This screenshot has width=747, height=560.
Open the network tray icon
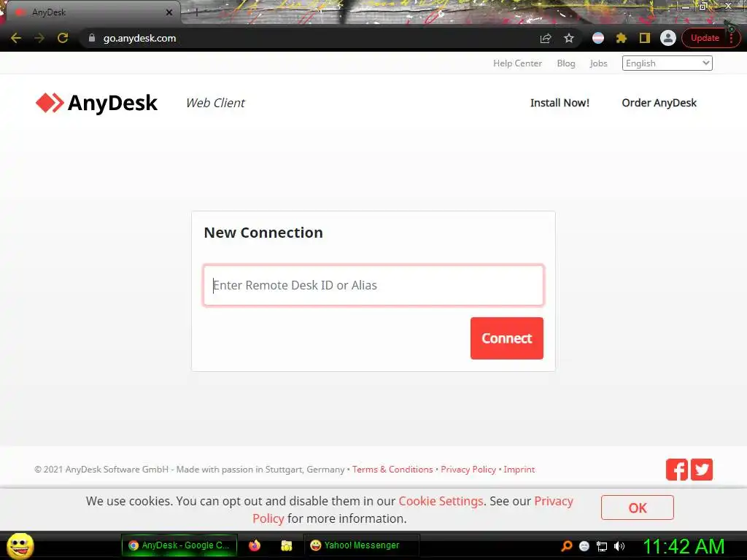602,546
